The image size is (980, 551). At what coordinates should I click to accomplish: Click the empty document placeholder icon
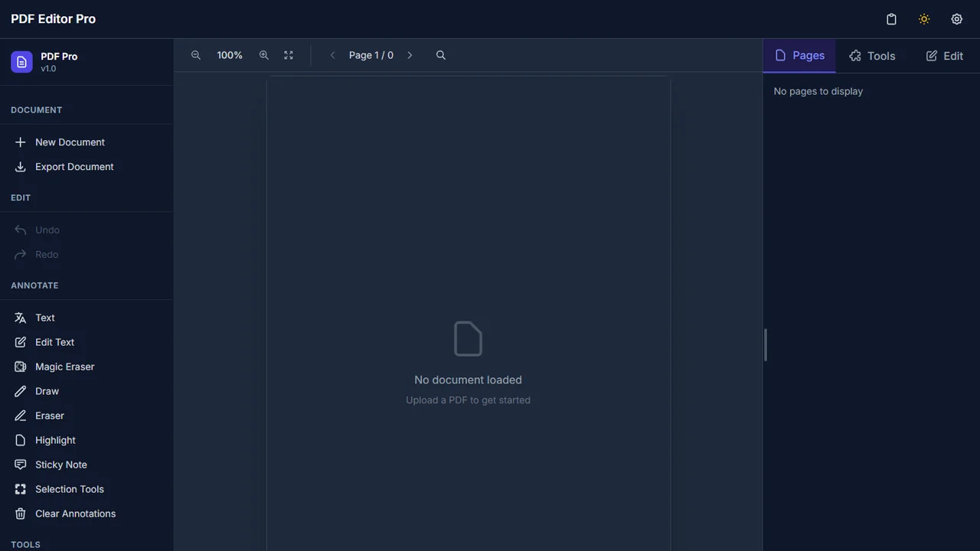468,339
